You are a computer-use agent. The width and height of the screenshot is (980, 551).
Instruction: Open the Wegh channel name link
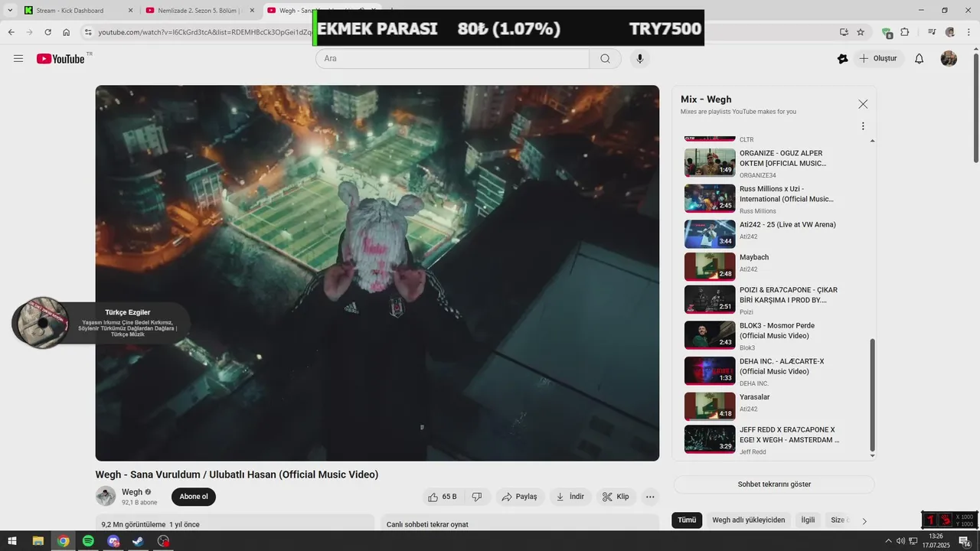pyautogui.click(x=132, y=492)
